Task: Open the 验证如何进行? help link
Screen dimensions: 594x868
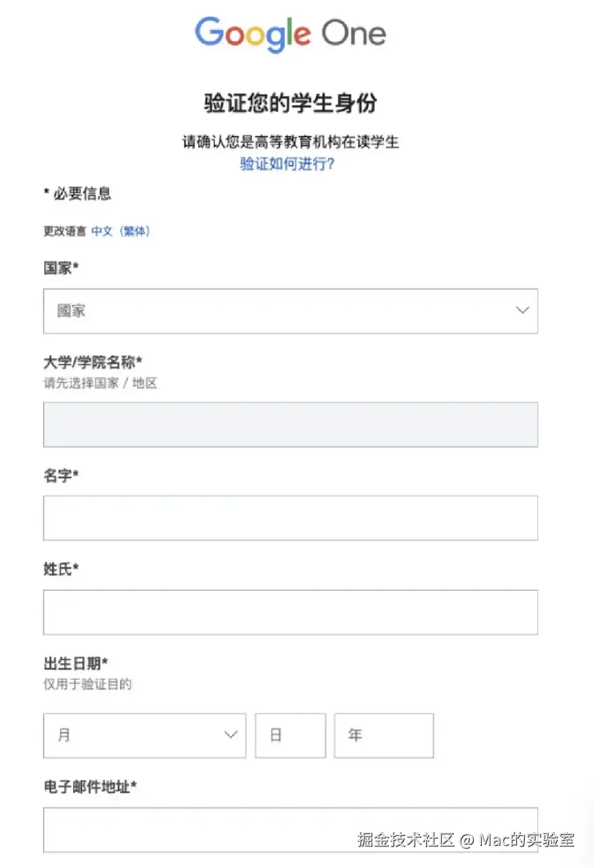Action: point(287,164)
